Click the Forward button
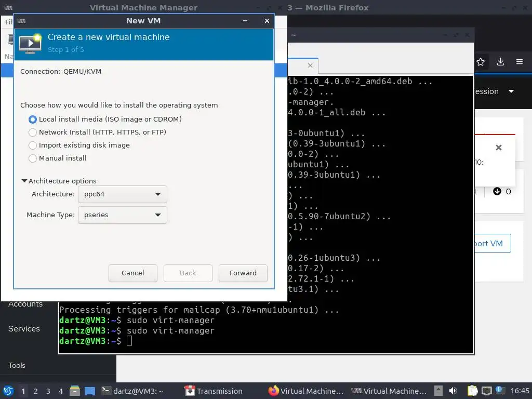Viewport: 532px width, 399px height. 243,273
